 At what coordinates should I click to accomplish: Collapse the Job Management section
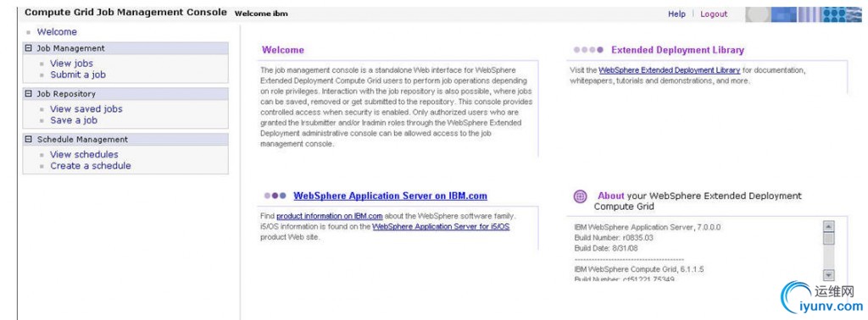pyautogui.click(x=29, y=48)
